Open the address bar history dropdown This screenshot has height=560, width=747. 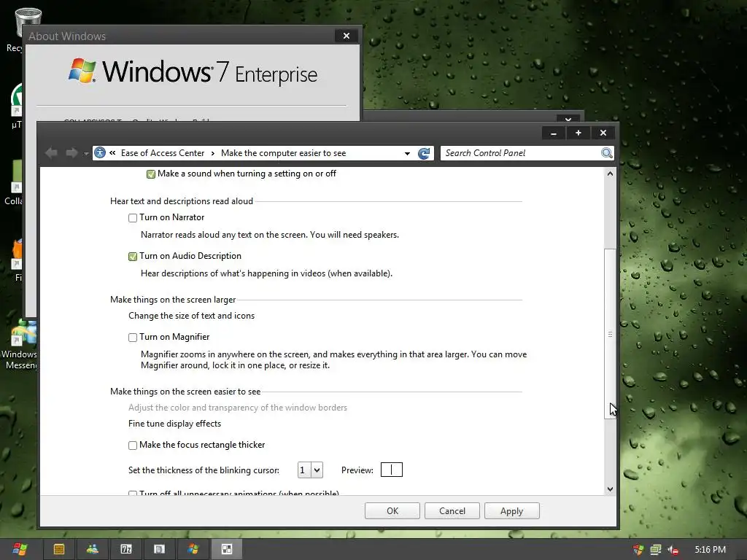click(407, 153)
